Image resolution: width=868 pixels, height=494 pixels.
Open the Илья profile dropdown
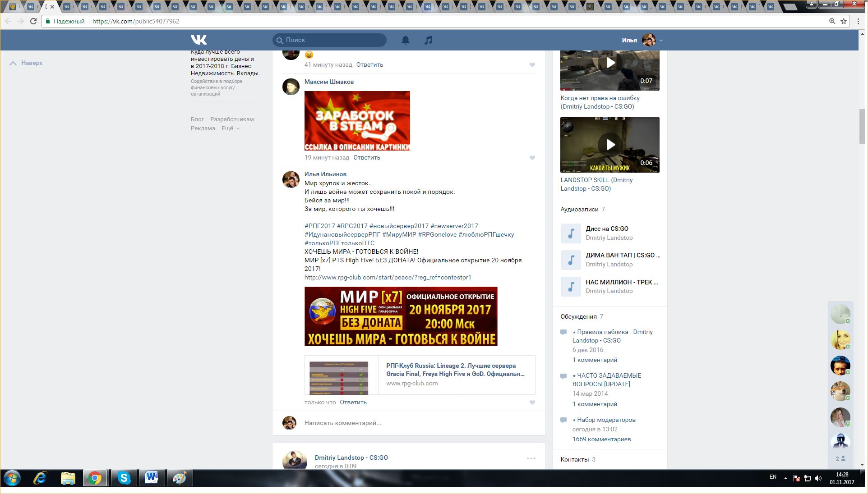pyautogui.click(x=642, y=40)
